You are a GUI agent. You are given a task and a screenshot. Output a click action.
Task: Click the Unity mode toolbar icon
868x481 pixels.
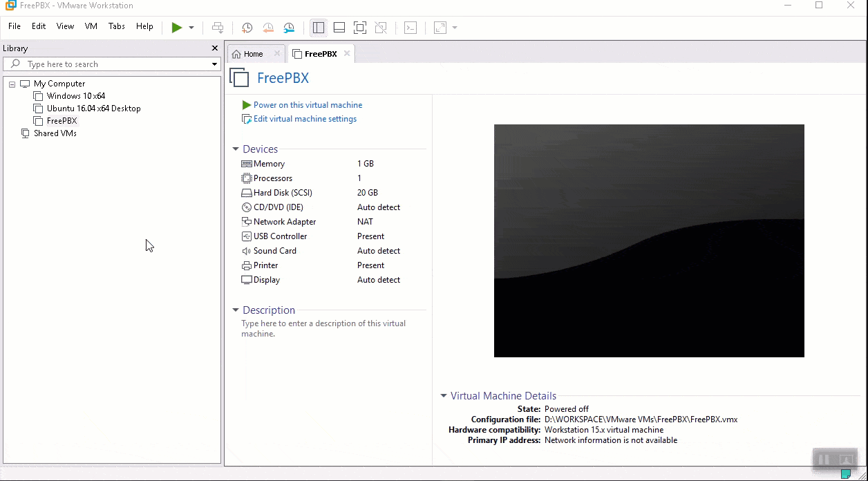381,28
